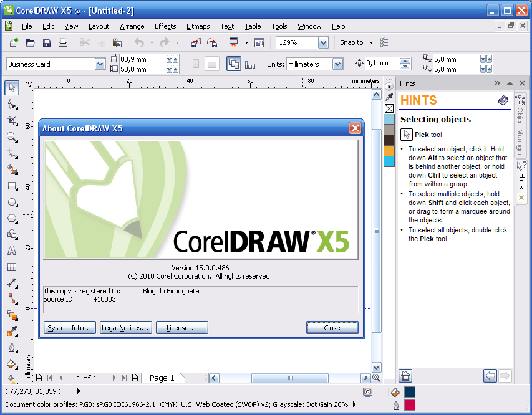Click the Legal Notices button
Image resolution: width=532 pixels, height=415 pixels.
[x=125, y=328]
